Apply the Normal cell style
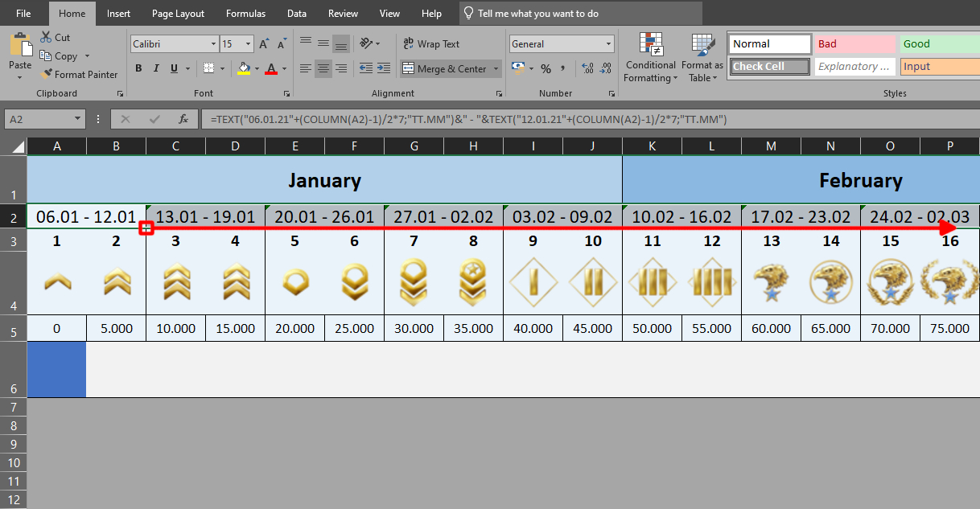 770,44
